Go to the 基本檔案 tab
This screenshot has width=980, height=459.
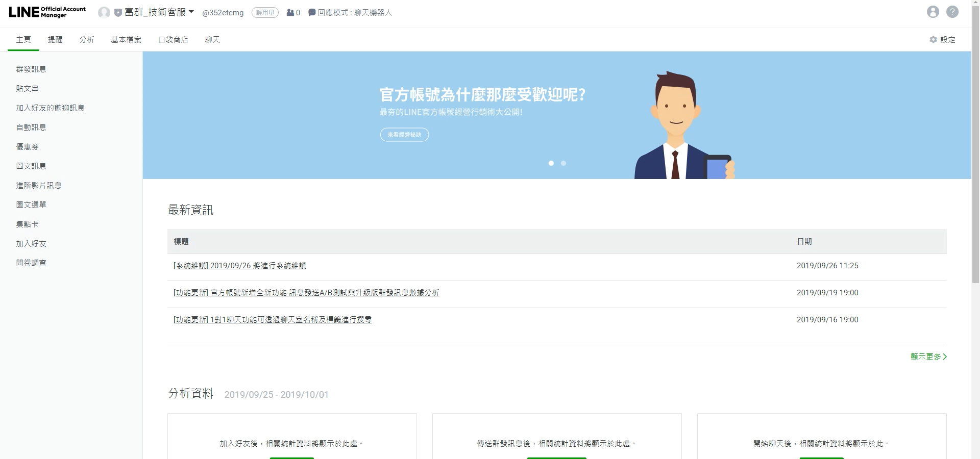[126, 40]
